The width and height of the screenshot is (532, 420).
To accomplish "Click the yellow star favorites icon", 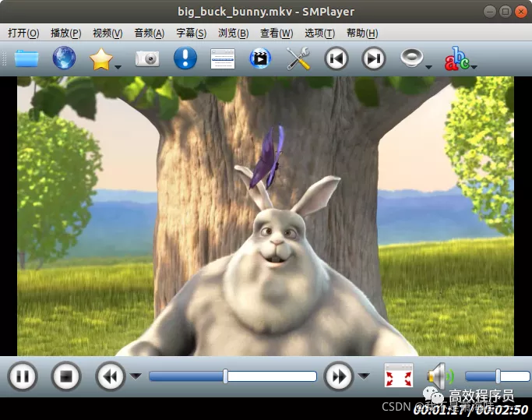I will click(100, 59).
